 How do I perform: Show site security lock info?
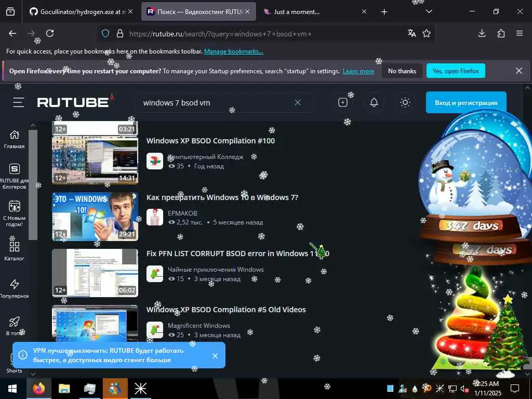pyautogui.click(x=120, y=34)
